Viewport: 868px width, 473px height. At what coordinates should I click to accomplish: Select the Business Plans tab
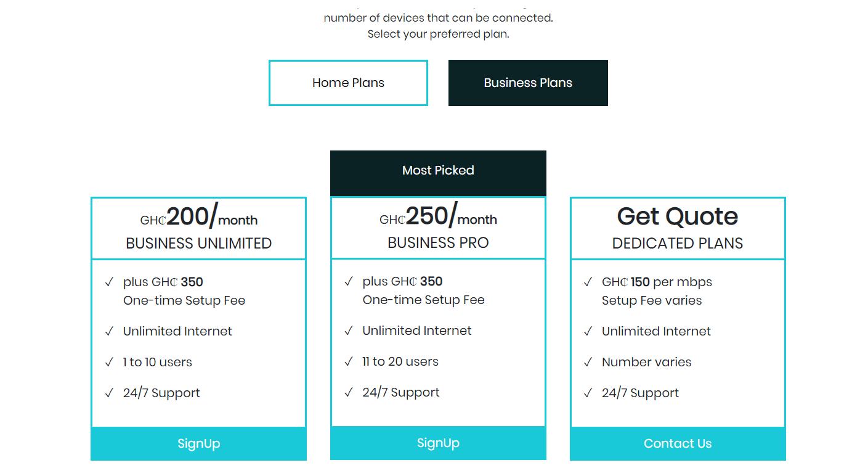[x=528, y=83]
